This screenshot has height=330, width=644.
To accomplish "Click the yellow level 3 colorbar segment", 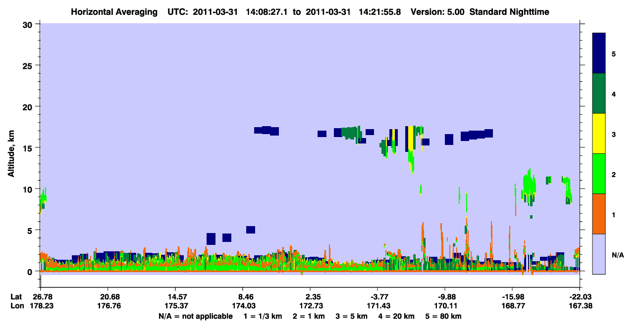I will (x=599, y=134).
